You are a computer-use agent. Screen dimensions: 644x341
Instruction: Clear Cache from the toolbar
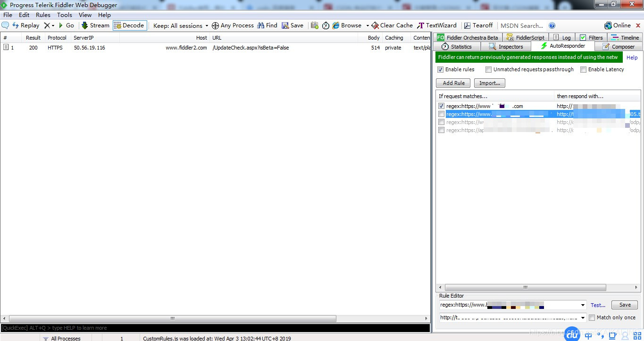[392, 25]
